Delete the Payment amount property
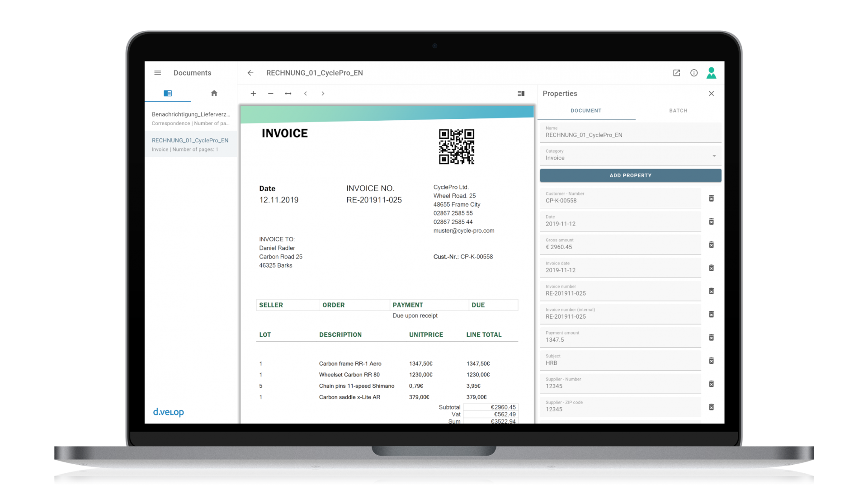The height and width of the screenshot is (499, 868). [712, 337]
